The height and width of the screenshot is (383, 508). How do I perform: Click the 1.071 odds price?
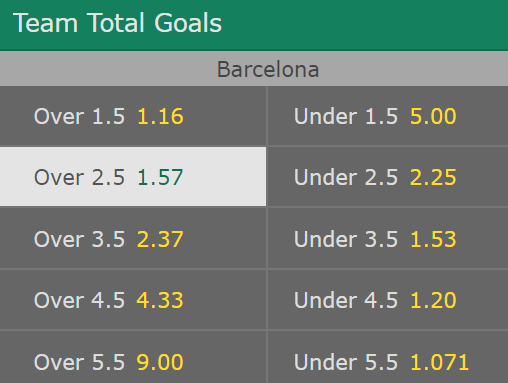439,362
